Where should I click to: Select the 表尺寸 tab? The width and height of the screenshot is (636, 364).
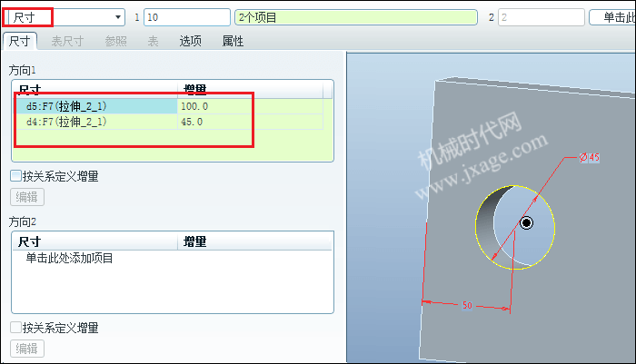67,41
